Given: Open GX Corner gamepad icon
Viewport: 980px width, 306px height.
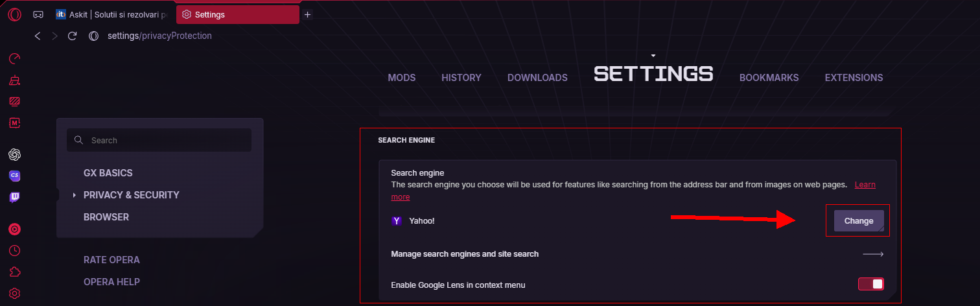Looking at the screenshot, I should (x=38, y=14).
